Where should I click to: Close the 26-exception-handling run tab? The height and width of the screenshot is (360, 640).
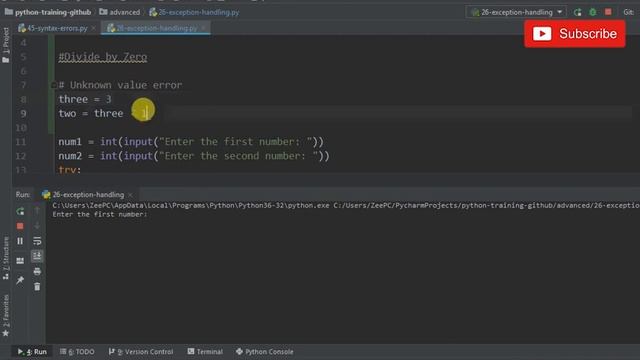point(130,195)
